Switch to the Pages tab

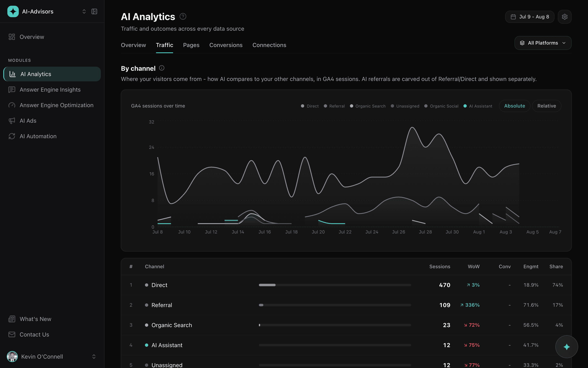(191, 45)
